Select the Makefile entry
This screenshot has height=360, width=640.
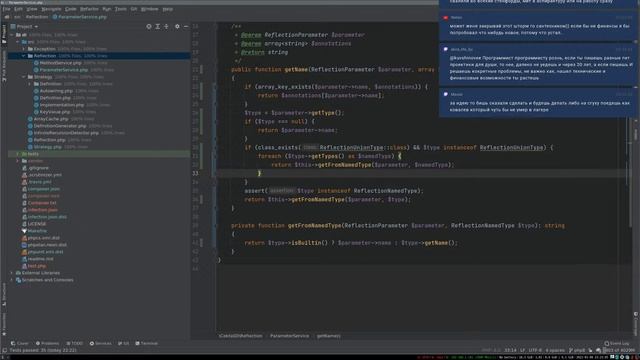pos(37,231)
